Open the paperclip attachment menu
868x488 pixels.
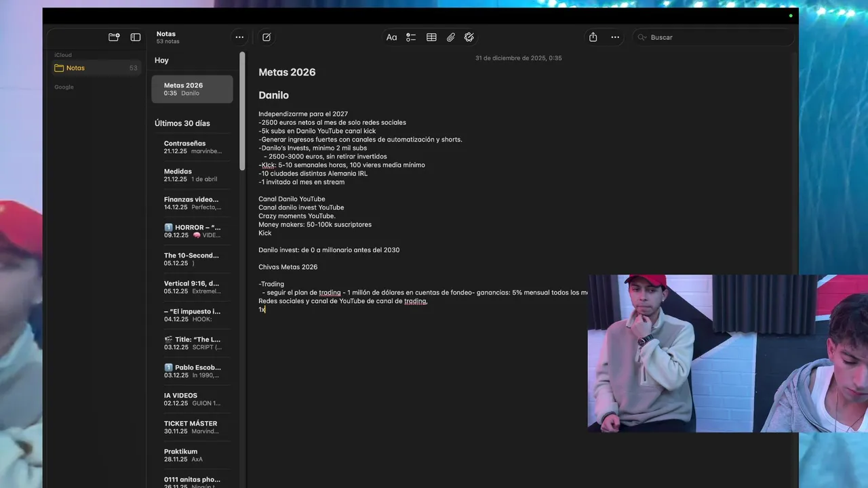click(450, 37)
